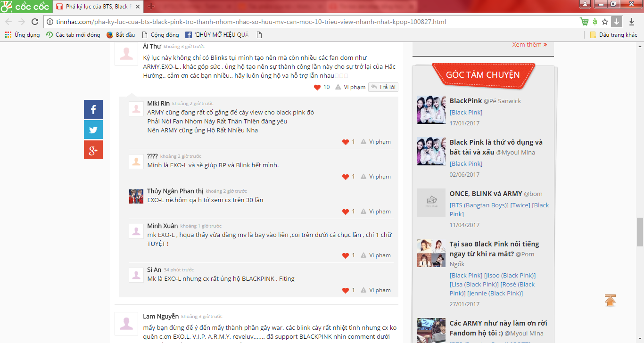Go back to the previous page
Viewport: 644px width, 343px height.
(x=8, y=22)
